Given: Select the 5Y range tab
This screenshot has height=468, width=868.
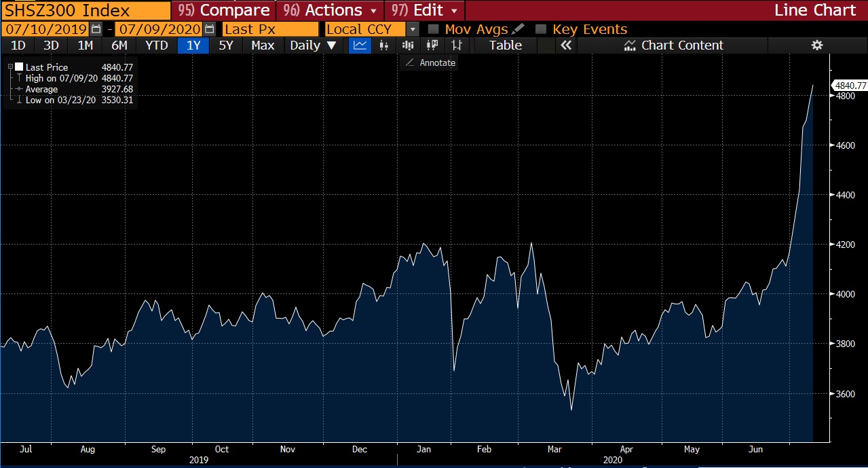Looking at the screenshot, I should tap(226, 46).
